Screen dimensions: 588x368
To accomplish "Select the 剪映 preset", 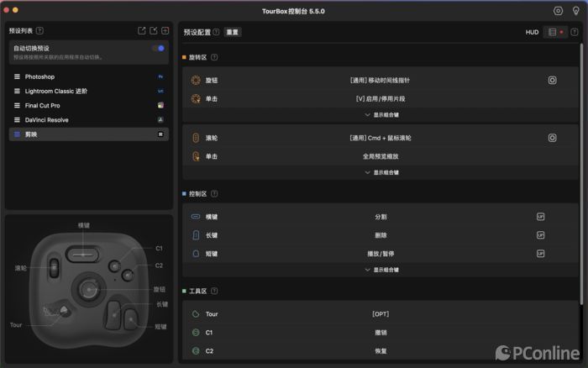I will tap(89, 134).
